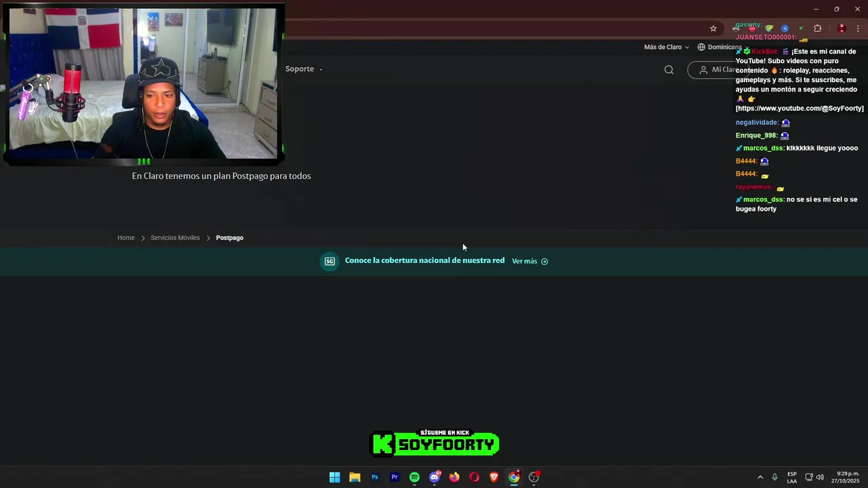Open the Chrome three-dot menu
This screenshot has width=868, height=488.
(x=858, y=28)
